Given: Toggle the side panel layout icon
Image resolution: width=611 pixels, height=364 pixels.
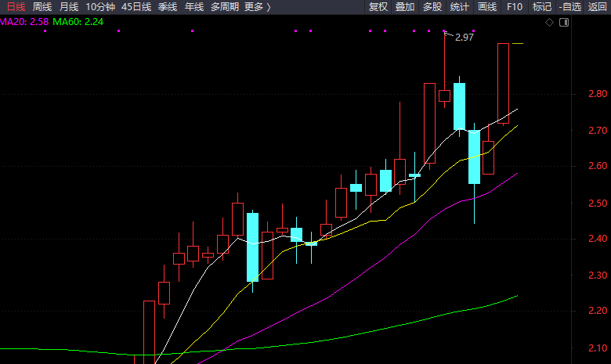Looking at the screenshot, I should 564,23.
